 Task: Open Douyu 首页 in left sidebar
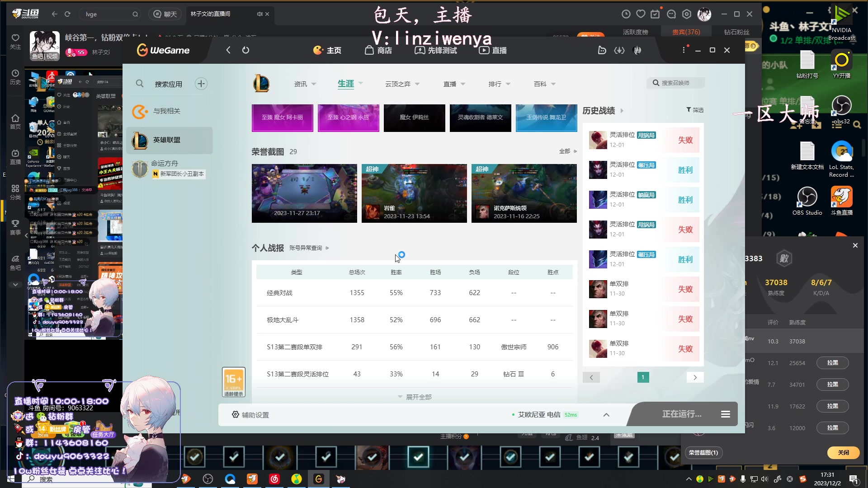coord(15,122)
